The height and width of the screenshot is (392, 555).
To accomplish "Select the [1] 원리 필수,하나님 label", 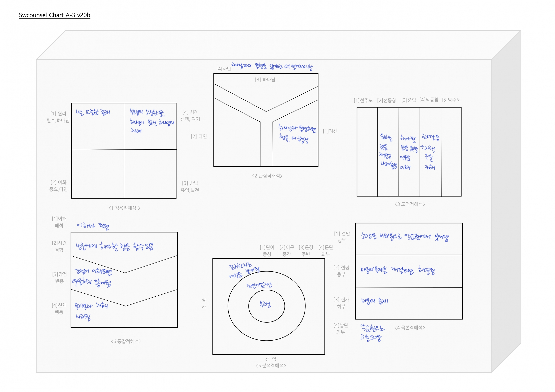I will 58,117.
